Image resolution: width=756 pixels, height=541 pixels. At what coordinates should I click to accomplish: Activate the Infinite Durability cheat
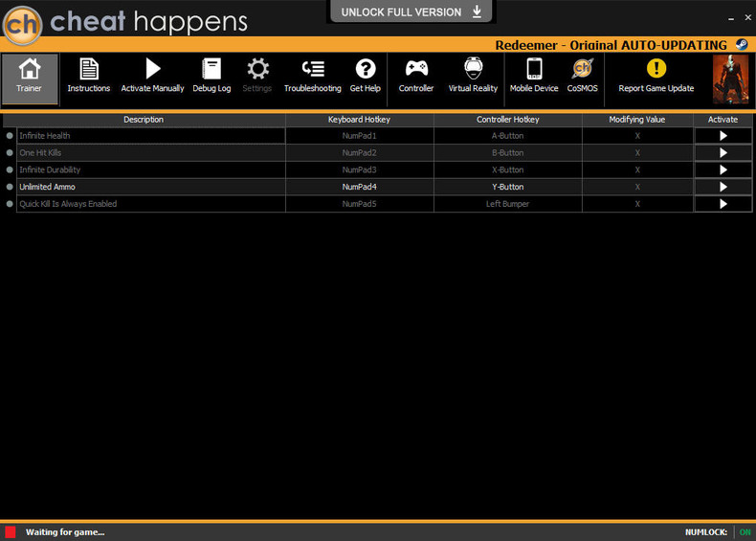coord(723,169)
